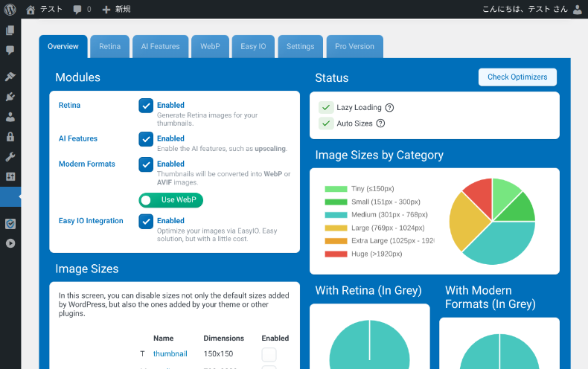Click the thumbnail size name link
Screen dimensions: 588x369
(x=170, y=354)
